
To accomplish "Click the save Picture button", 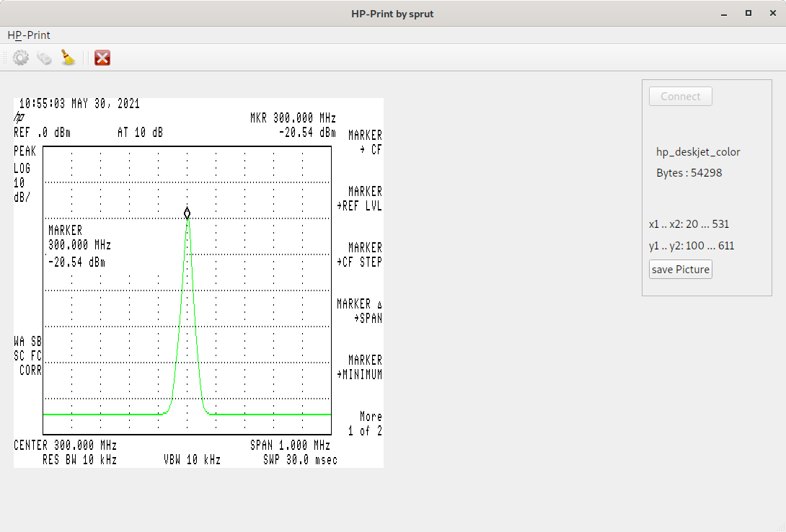I will coord(680,270).
